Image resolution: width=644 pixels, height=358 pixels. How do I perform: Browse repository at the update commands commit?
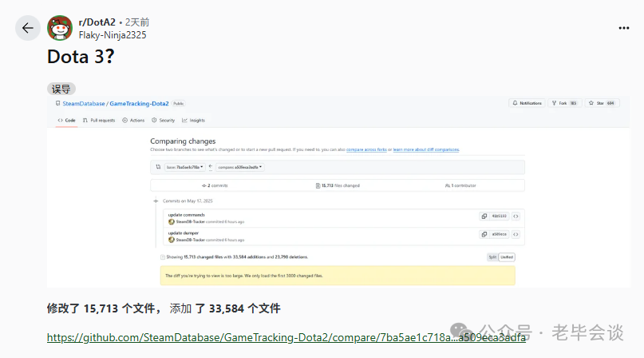(516, 216)
